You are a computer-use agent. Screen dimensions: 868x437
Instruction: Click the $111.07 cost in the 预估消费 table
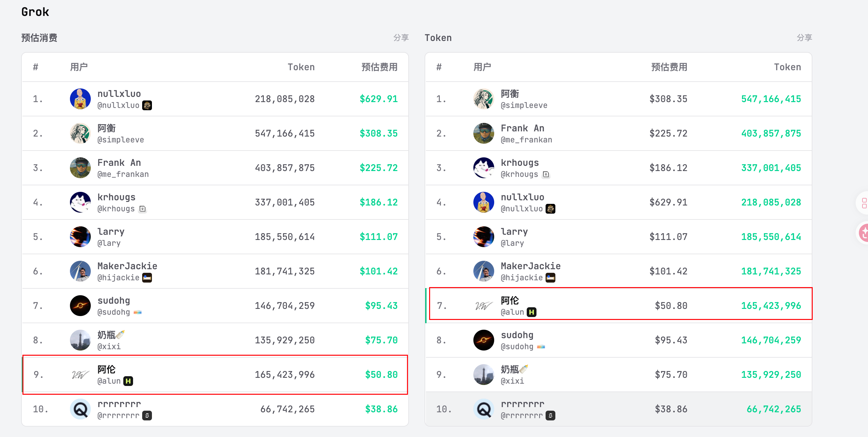(379, 237)
